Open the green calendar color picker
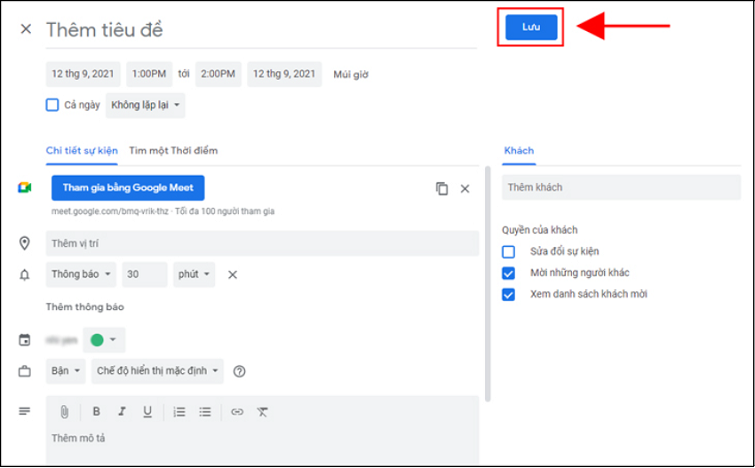Viewport: 755px width, 468px height. tap(103, 340)
